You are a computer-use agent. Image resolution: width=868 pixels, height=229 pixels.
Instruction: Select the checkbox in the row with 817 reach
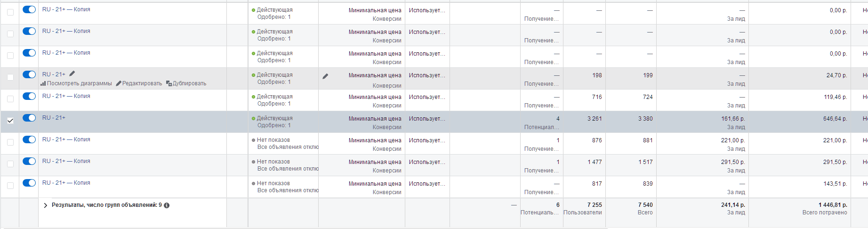pos(10,186)
